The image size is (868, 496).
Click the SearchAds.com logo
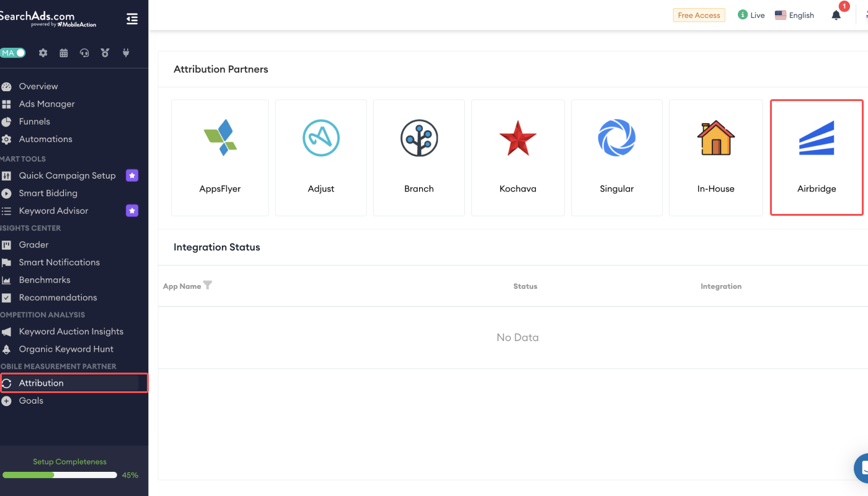(x=48, y=19)
